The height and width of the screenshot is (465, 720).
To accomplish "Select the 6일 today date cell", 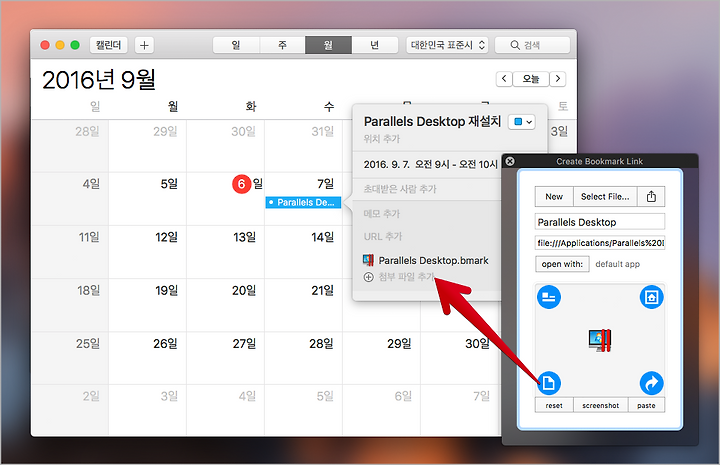I will pos(225,199).
